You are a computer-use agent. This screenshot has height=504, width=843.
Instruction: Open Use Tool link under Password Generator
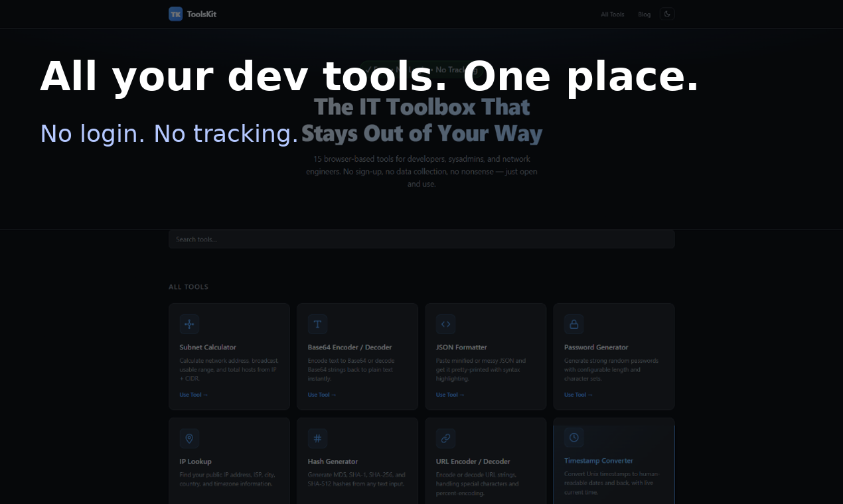[x=578, y=395]
